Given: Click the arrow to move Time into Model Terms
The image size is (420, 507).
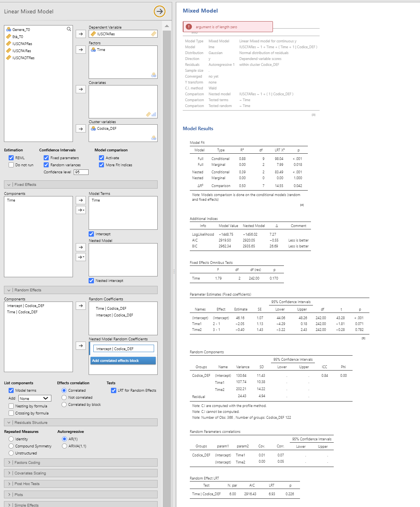Looking at the screenshot, I should [80, 200].
